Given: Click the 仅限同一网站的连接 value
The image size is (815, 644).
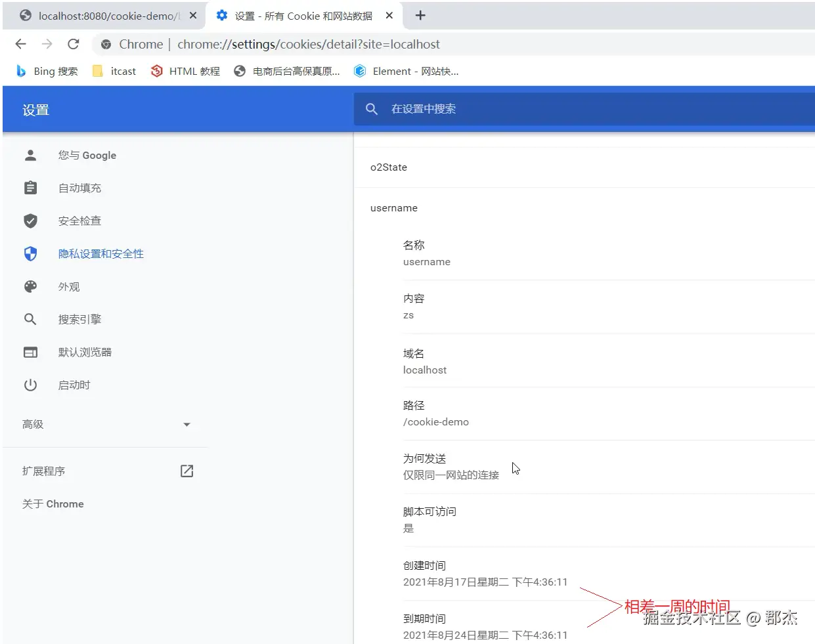Looking at the screenshot, I should [x=451, y=475].
